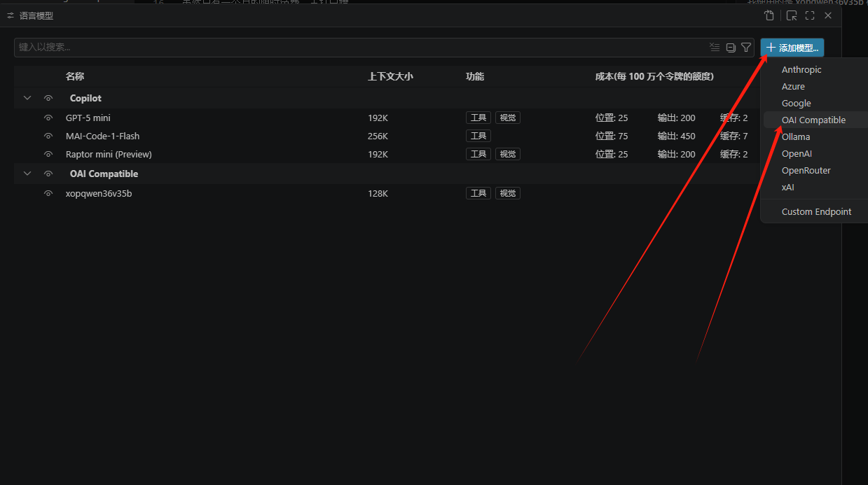Viewport: 868px width, 485px height.
Task: Toggle Raptor mini (Preview) visibility eye
Action: pos(48,155)
